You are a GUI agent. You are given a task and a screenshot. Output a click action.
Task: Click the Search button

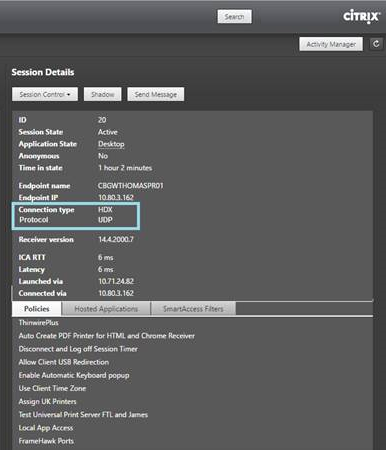234,16
